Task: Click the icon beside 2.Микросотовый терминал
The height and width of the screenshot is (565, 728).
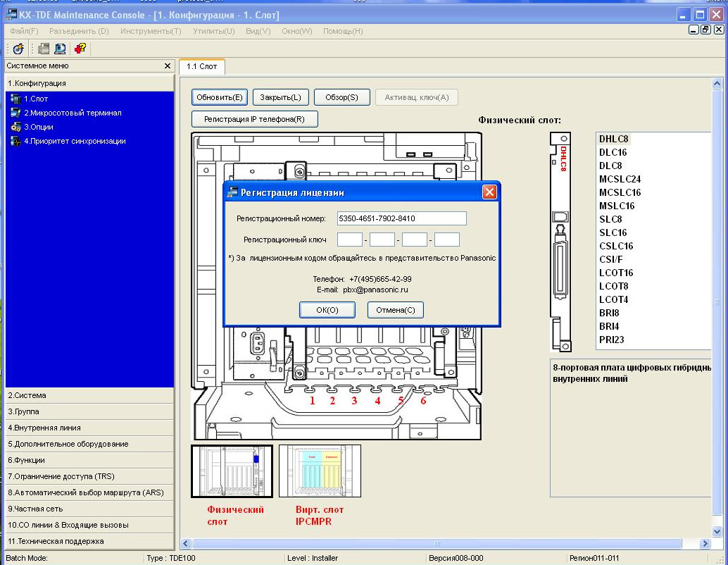Action: [15, 113]
